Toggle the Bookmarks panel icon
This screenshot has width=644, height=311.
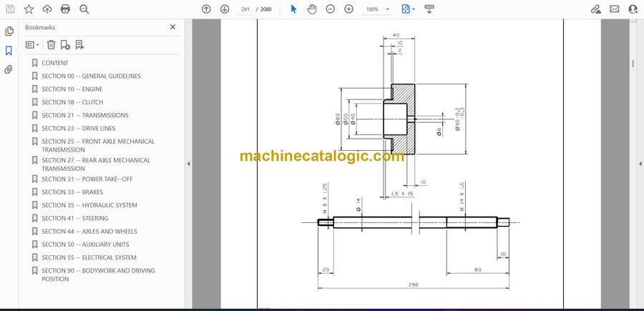point(9,51)
